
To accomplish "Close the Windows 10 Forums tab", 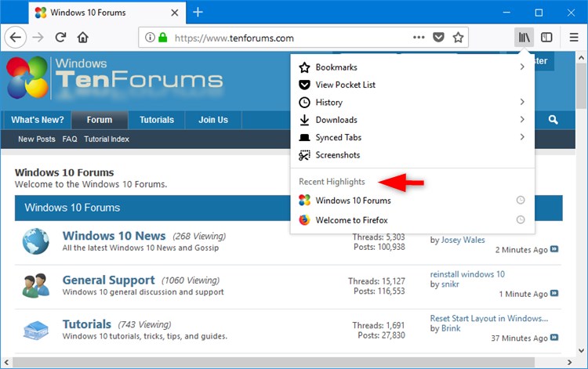I will tap(174, 13).
